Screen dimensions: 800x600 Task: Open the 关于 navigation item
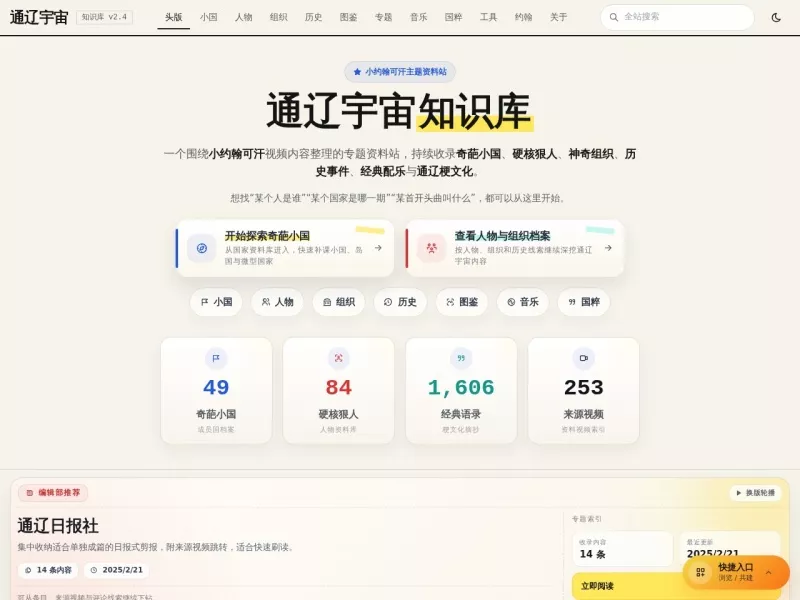point(558,17)
